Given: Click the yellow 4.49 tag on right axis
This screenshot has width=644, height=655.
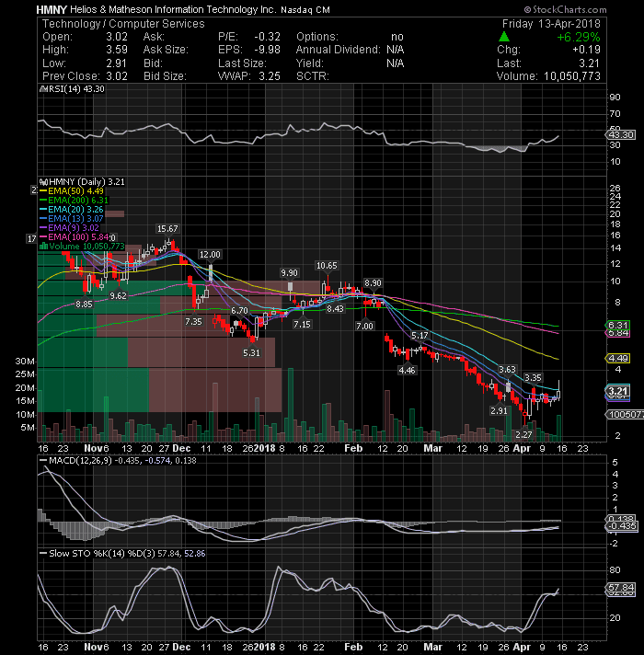Looking at the screenshot, I should [617, 359].
